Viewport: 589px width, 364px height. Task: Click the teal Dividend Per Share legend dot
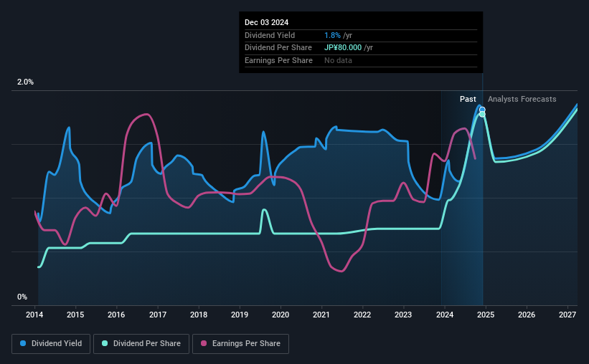(105, 343)
